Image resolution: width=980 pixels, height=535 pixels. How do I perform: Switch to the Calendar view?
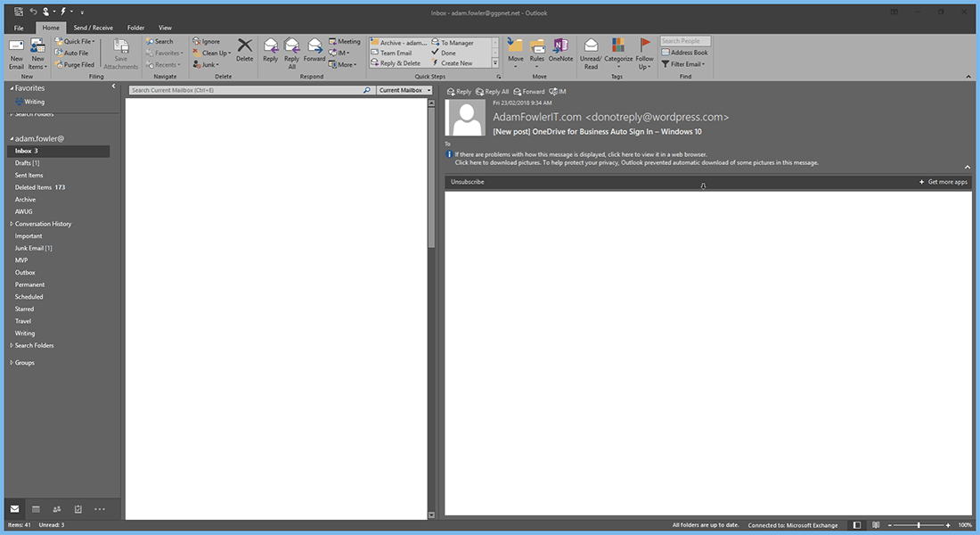point(35,508)
